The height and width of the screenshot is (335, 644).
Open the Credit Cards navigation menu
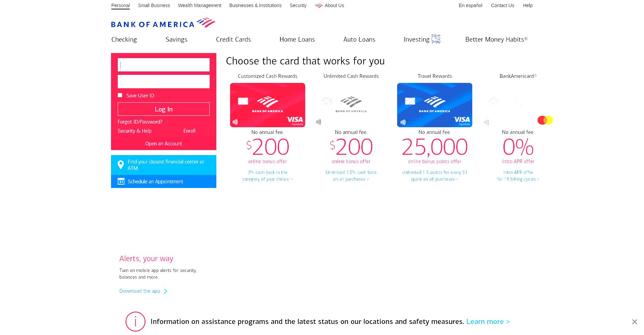[x=233, y=39]
